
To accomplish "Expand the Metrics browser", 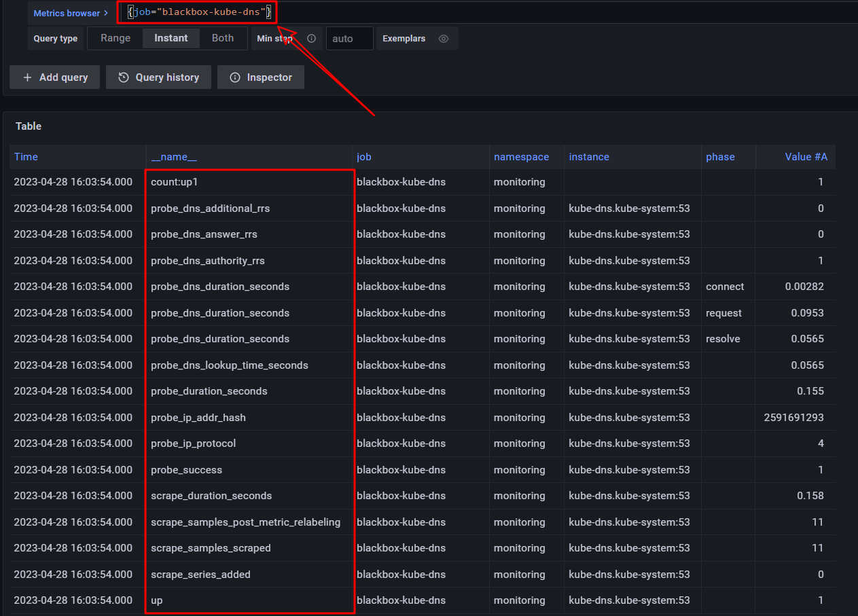I will point(71,13).
